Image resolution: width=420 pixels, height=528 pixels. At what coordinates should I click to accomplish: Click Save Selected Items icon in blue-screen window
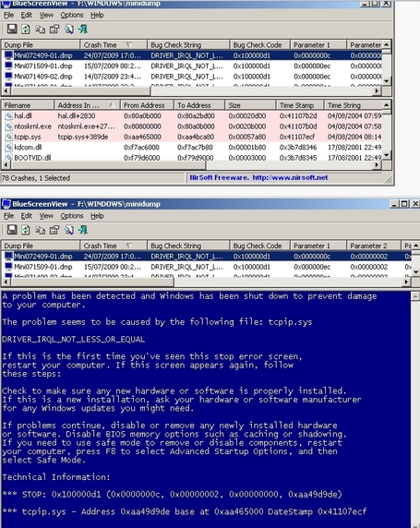pos(12,230)
